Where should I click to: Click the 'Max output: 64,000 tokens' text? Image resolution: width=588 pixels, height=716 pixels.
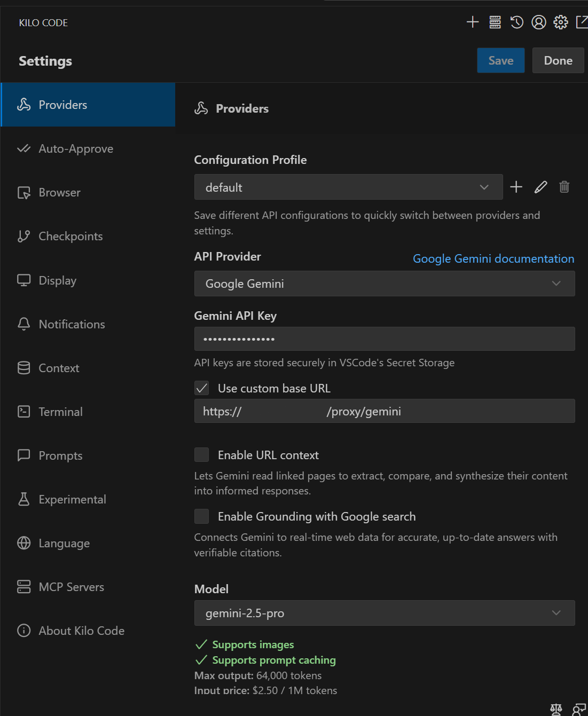pos(258,675)
